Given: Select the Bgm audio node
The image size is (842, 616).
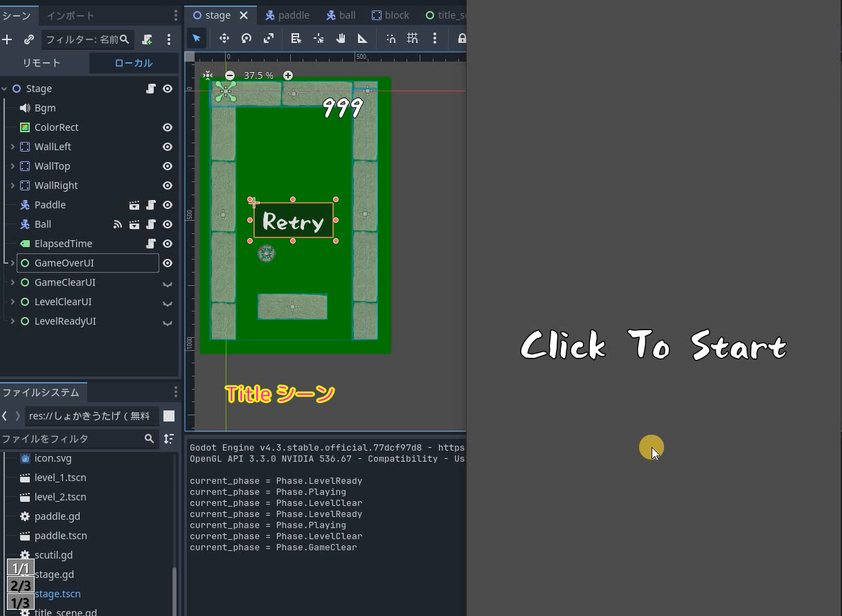Looking at the screenshot, I should click(45, 108).
